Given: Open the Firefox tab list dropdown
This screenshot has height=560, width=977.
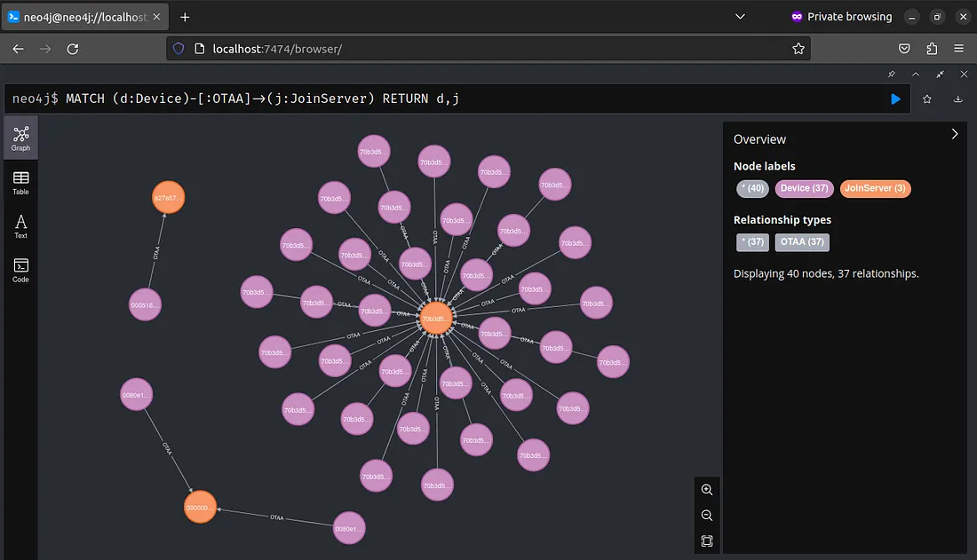Looking at the screenshot, I should pos(740,16).
